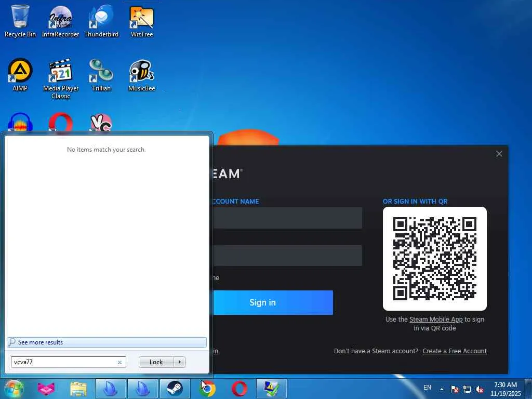This screenshot has width=532, height=399.
Task: Clear the Start menu search text
Action: click(120, 362)
